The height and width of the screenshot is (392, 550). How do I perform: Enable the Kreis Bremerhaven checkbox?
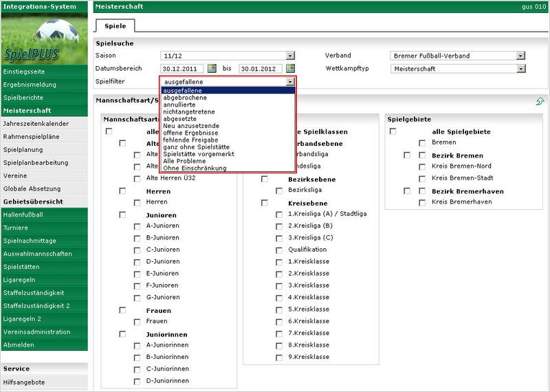pos(422,202)
